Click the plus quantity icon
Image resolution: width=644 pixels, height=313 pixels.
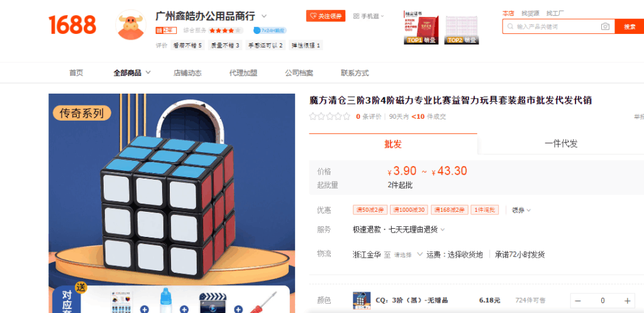pos(627,300)
